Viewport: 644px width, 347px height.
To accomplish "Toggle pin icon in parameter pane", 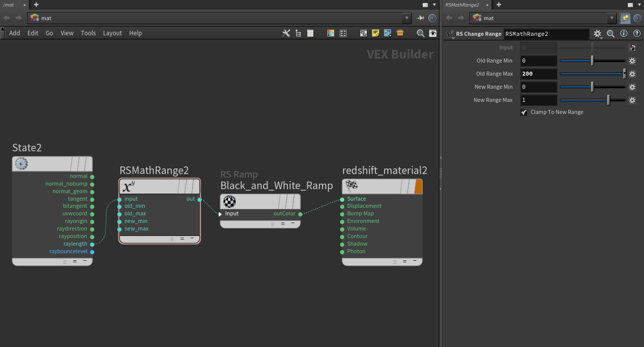I will (x=625, y=18).
